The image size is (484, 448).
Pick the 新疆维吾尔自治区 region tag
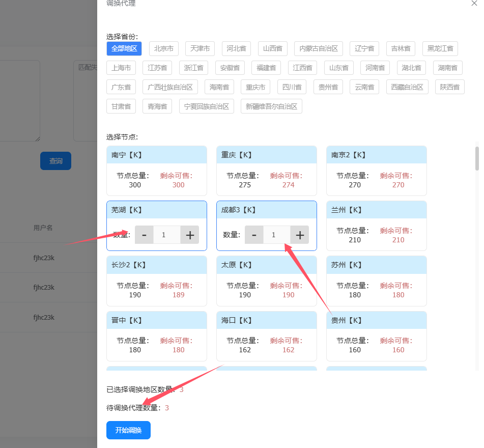pyautogui.click(x=271, y=106)
